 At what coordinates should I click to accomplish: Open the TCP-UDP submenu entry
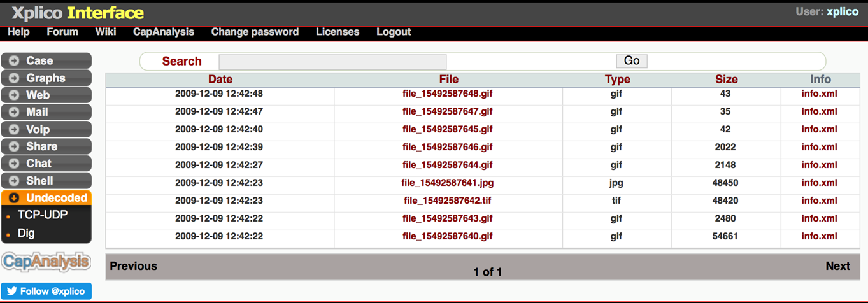(x=43, y=215)
